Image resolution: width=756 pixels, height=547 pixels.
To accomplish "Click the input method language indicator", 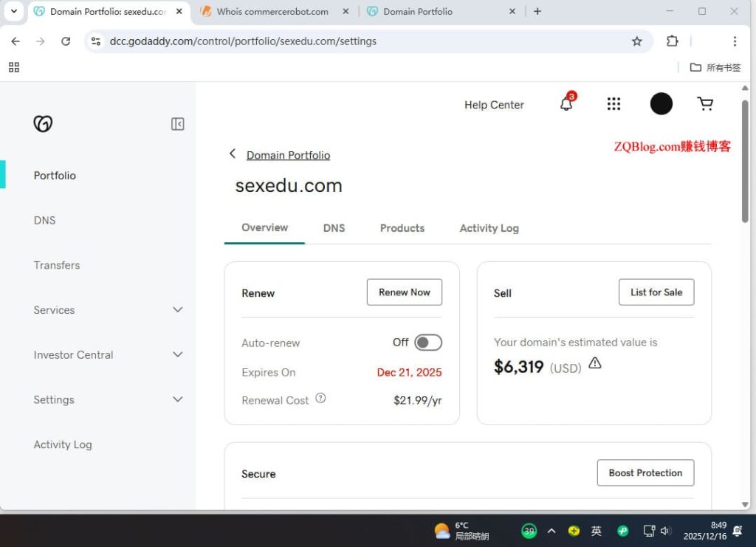I will point(596,531).
